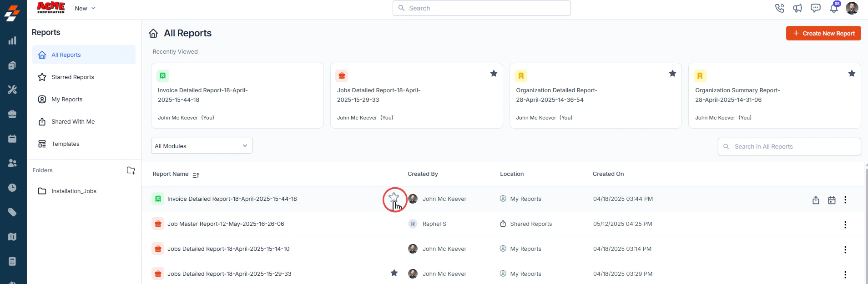Share the Invoice Detailed Report row

[x=816, y=200]
